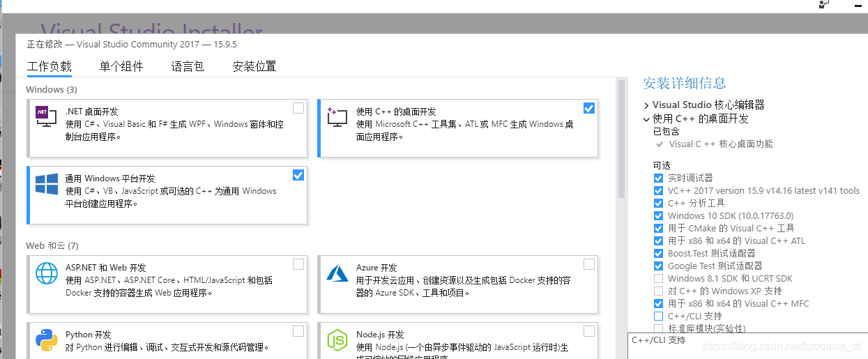
Task: Click the Windows (3) section heading
Action: tap(52, 90)
